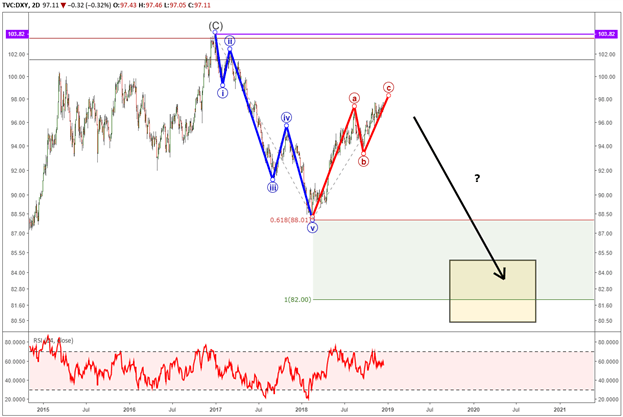623x417 pixels.
Task: Click 2019 on the time axis
Action: click(388, 409)
